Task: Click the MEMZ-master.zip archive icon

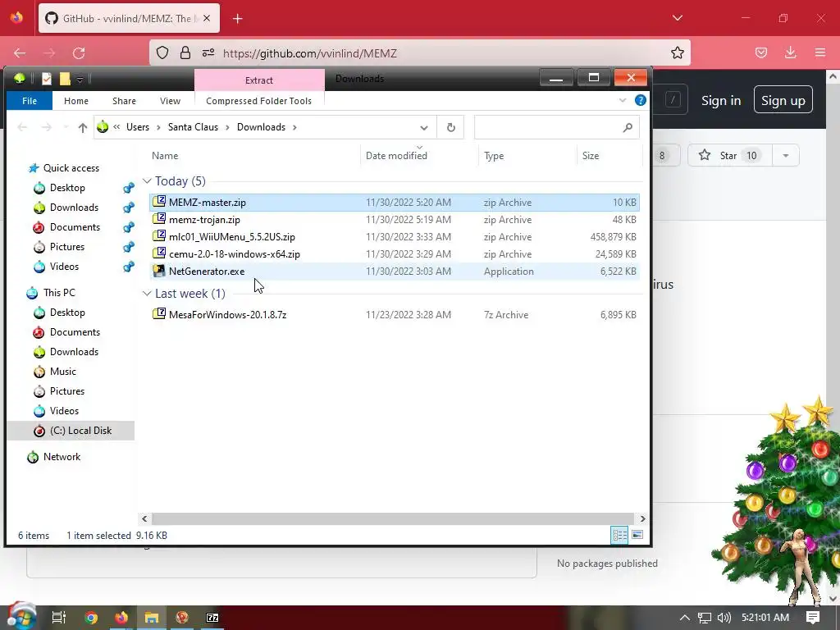Action: point(159,202)
